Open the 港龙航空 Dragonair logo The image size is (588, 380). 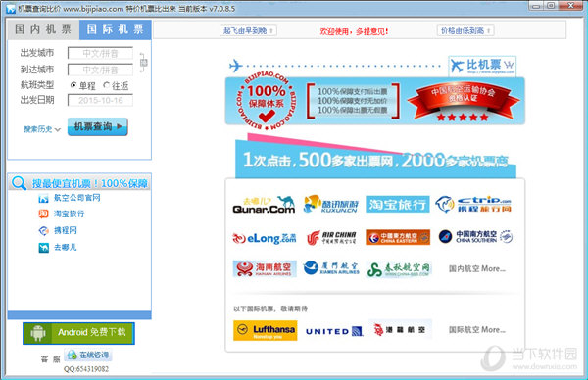[x=400, y=330]
